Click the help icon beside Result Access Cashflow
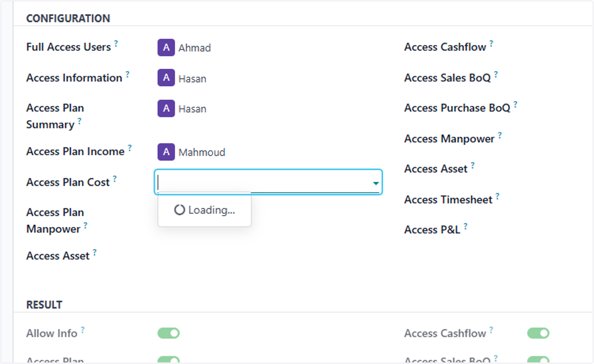Image resolution: width=594 pixels, height=364 pixels. point(491,330)
